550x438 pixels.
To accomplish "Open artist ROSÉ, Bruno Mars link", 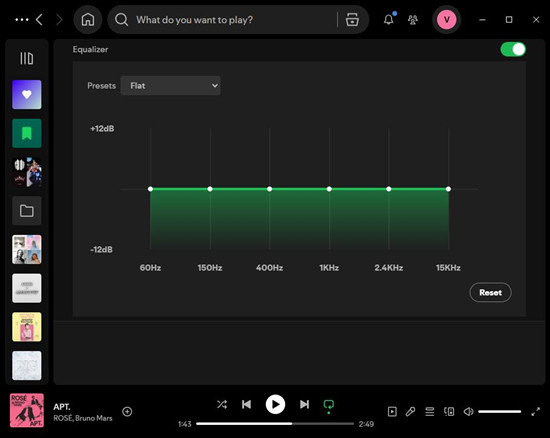I will [83, 418].
